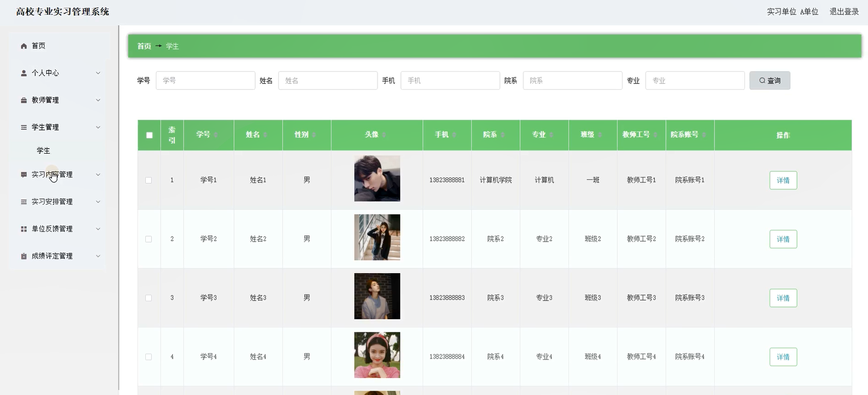Click the chat icon for 实习内容管理
The width and height of the screenshot is (868, 395).
click(24, 174)
